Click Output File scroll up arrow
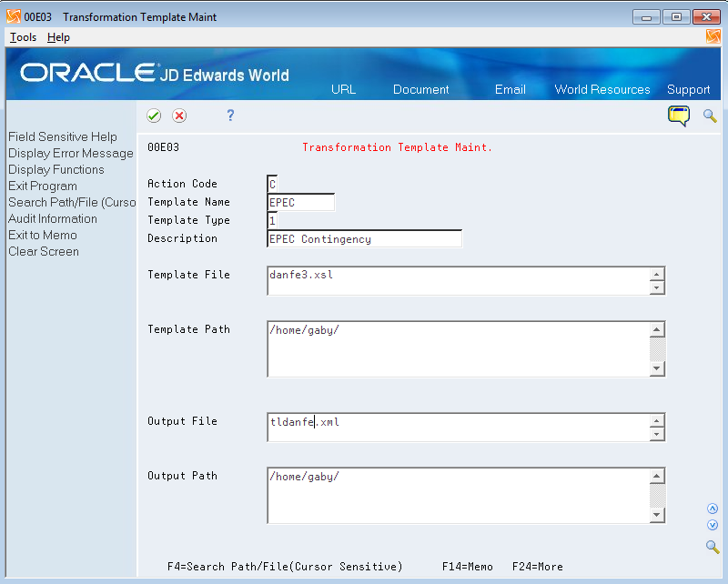Screen dimensions: 728x584 [657, 420]
